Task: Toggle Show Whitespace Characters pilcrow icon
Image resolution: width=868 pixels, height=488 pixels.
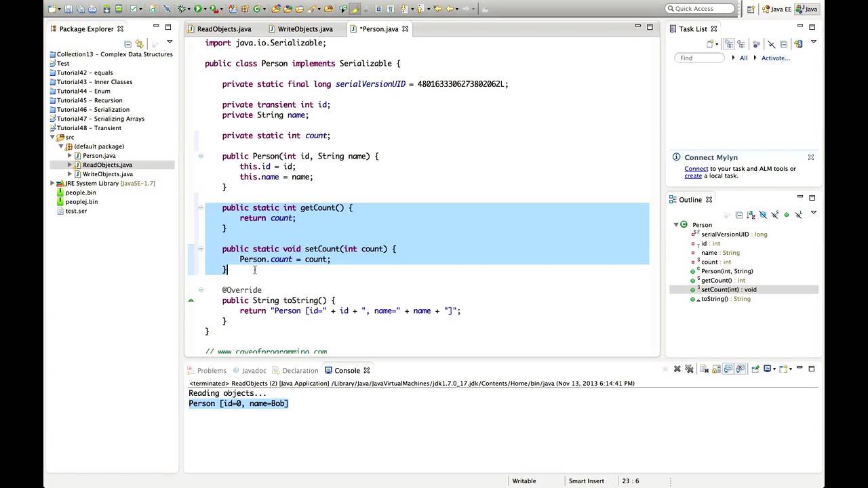Action: pos(391,9)
